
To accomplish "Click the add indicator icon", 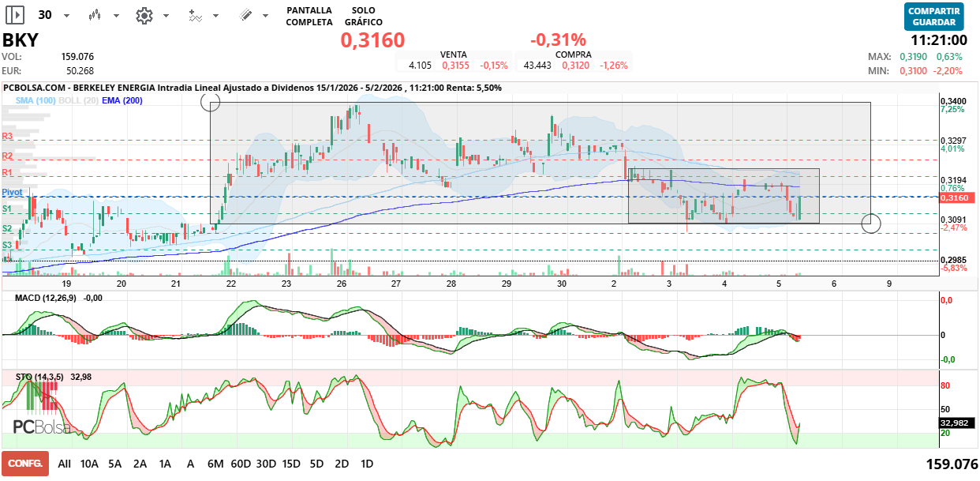I will (196, 15).
